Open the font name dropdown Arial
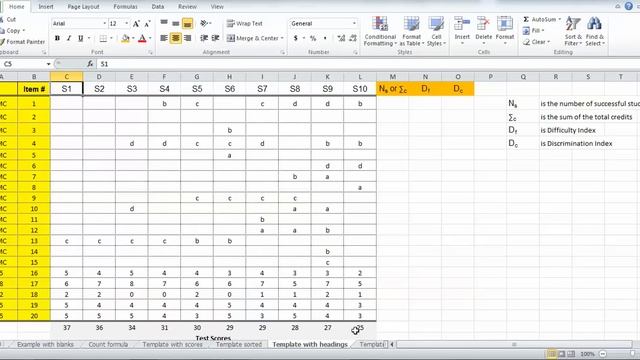The width and height of the screenshot is (640, 360). (104, 24)
